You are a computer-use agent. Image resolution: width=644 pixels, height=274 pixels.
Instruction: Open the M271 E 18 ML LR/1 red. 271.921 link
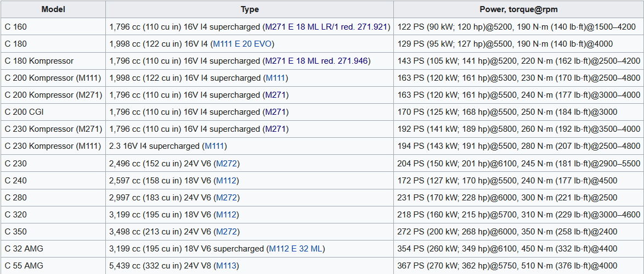pyautogui.click(x=326, y=27)
